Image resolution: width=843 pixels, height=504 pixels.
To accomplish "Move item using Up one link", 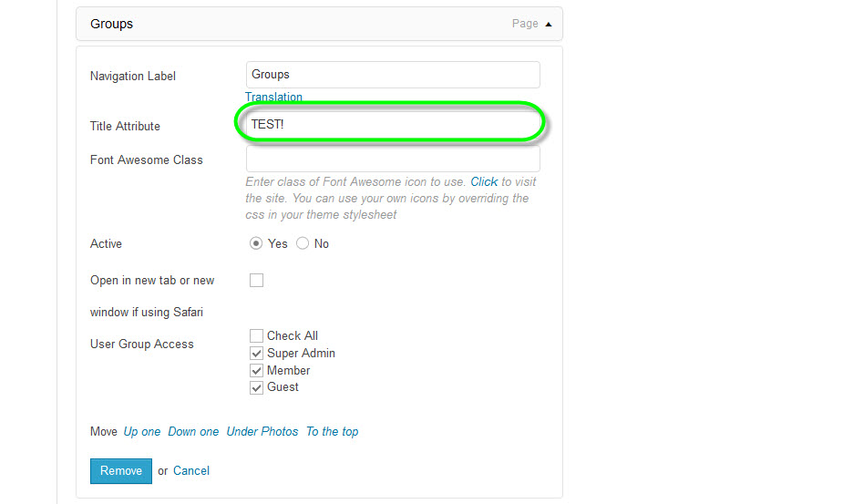I will [142, 431].
